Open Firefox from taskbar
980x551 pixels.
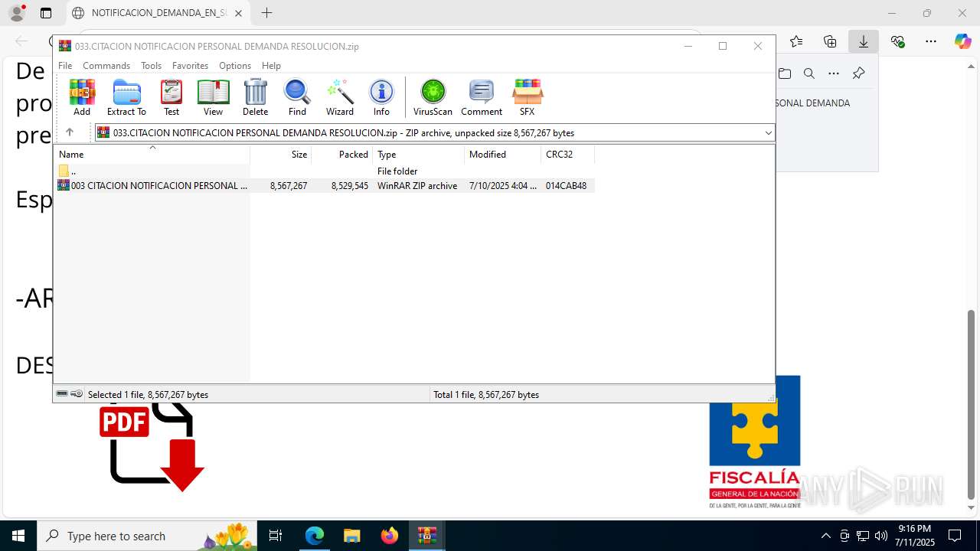point(390,536)
